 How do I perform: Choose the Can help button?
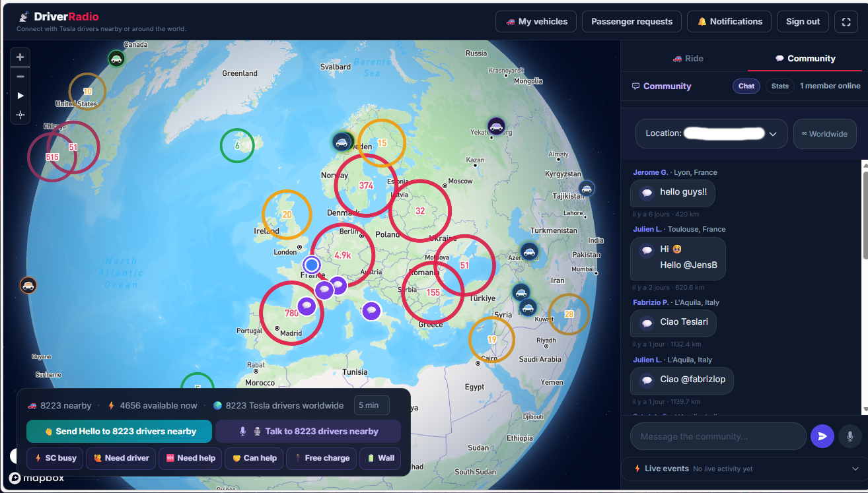click(x=254, y=458)
